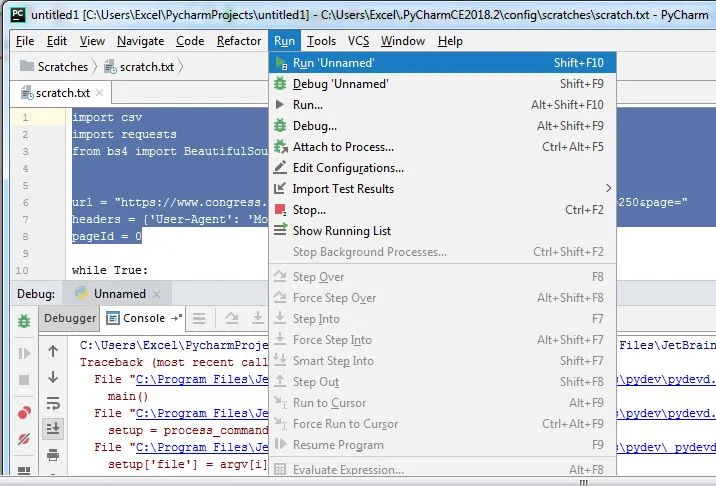
Task: Close the Unnamed debug session tab
Action: (156, 294)
